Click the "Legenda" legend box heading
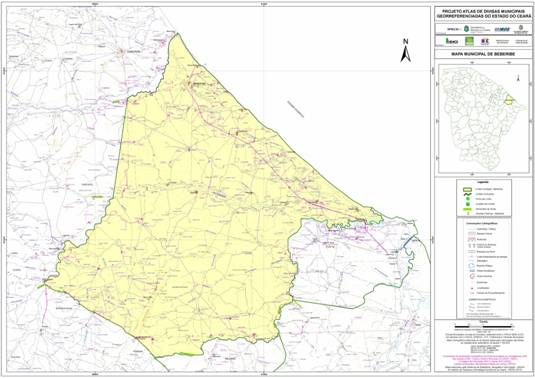This screenshot has height=378, width=535. 484,183
